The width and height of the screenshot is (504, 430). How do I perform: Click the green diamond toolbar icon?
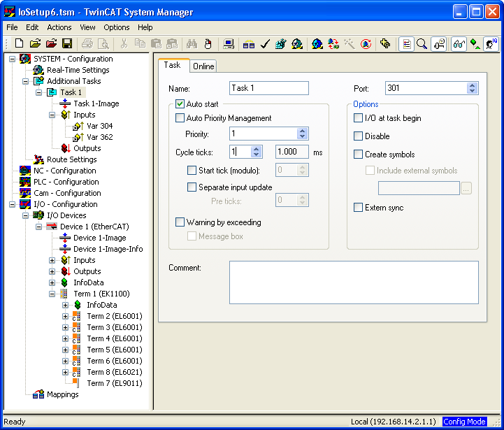coord(475,44)
